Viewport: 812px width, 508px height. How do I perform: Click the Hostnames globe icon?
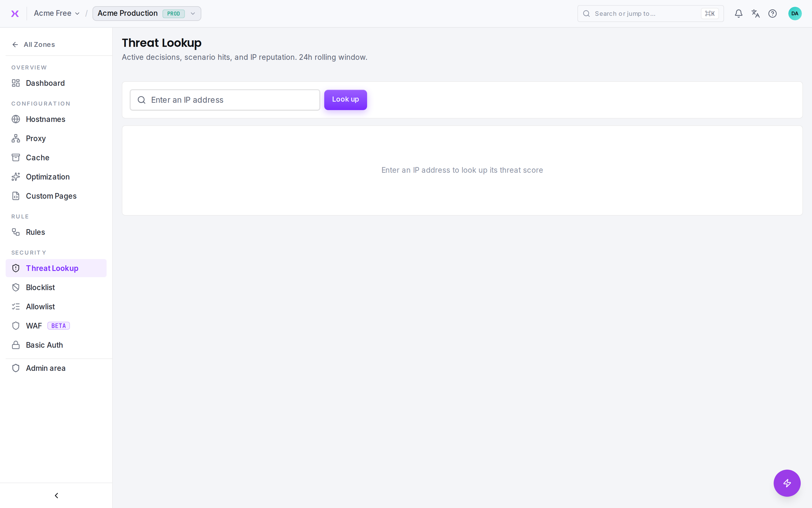point(16,119)
